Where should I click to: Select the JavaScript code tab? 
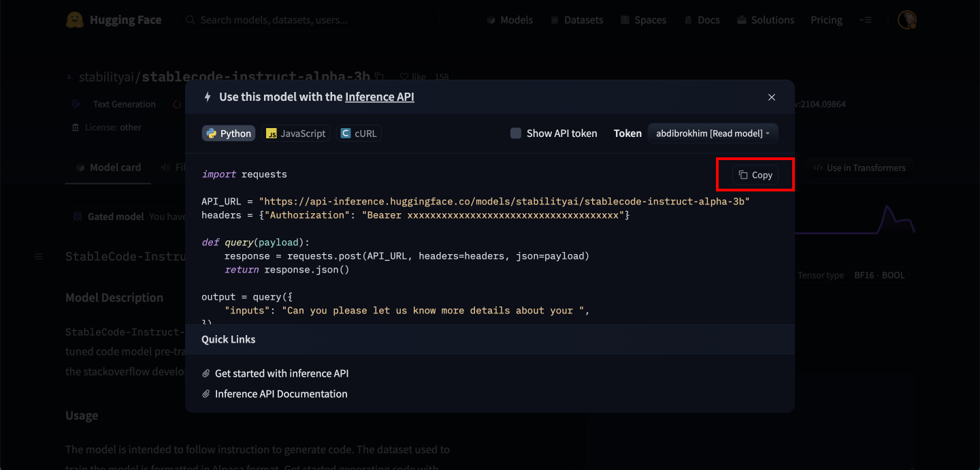pos(296,134)
